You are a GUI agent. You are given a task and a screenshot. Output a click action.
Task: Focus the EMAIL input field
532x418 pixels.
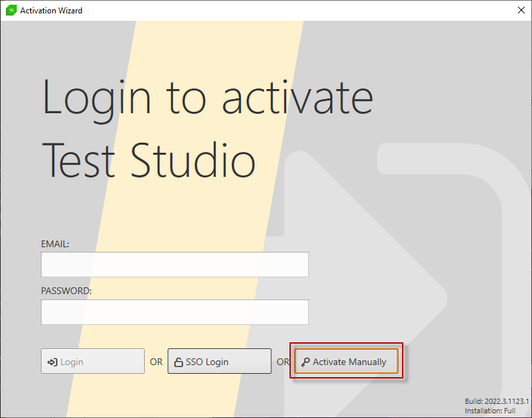[175, 265]
